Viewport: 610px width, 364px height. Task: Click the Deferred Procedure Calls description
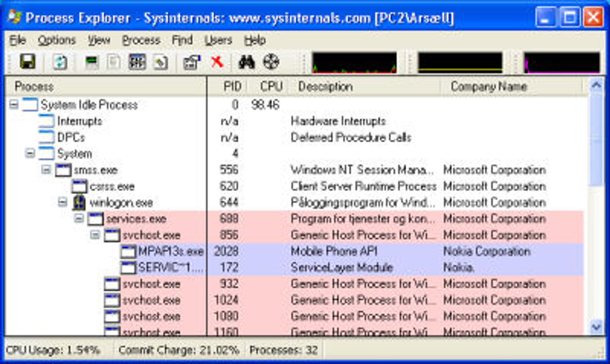pos(351,137)
